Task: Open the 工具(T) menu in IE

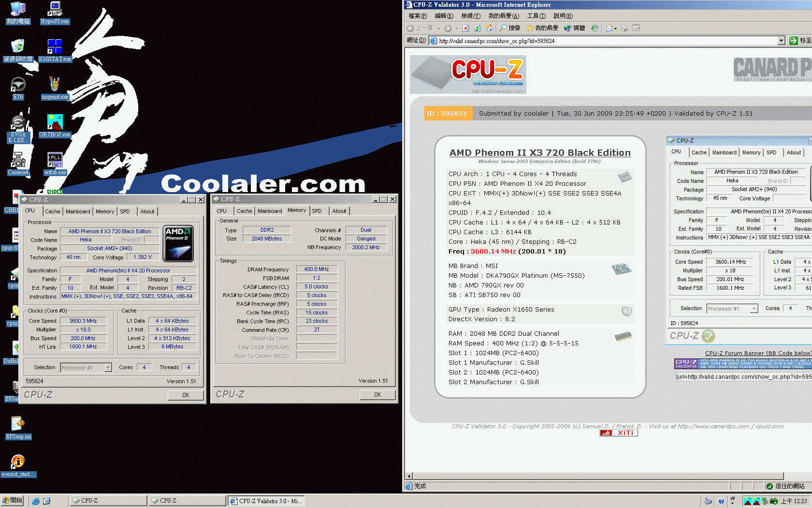Action: tap(536, 16)
